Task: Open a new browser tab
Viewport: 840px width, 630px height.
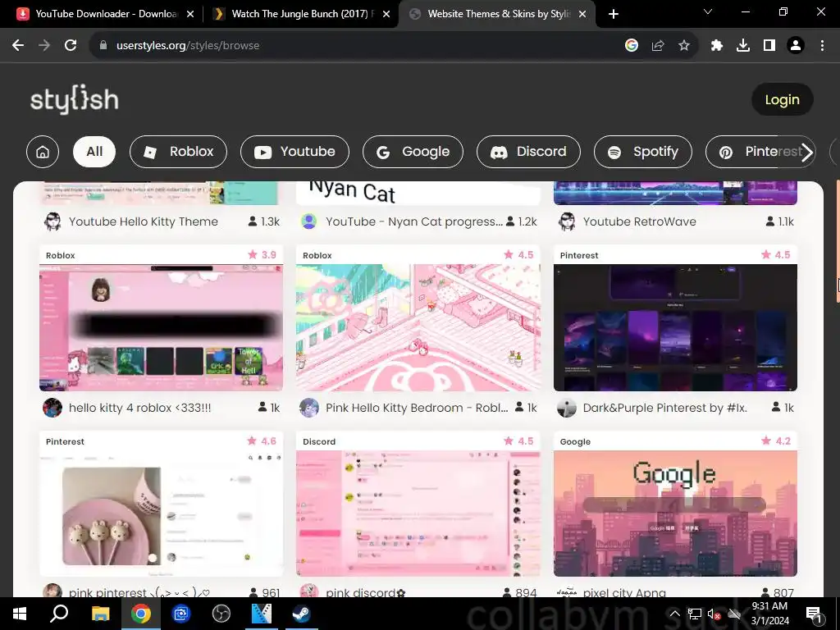Action: tap(614, 14)
